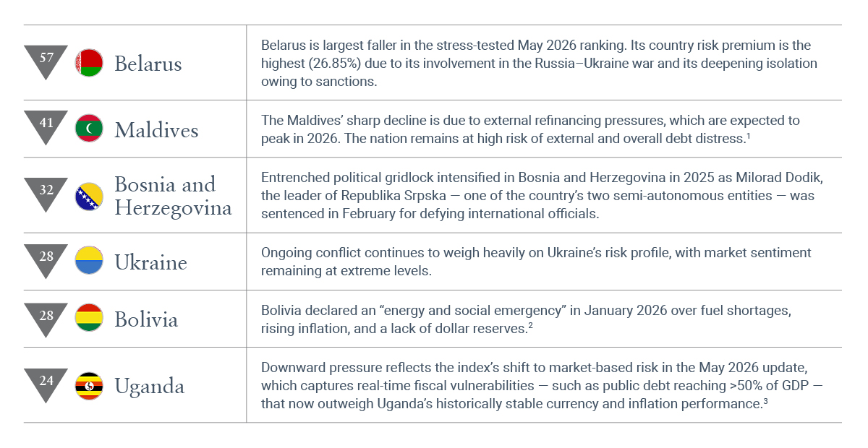Image resolution: width=868 pixels, height=448 pixels.
Task: Open footnote 3 in Uganda description
Action: pyautogui.click(x=765, y=400)
